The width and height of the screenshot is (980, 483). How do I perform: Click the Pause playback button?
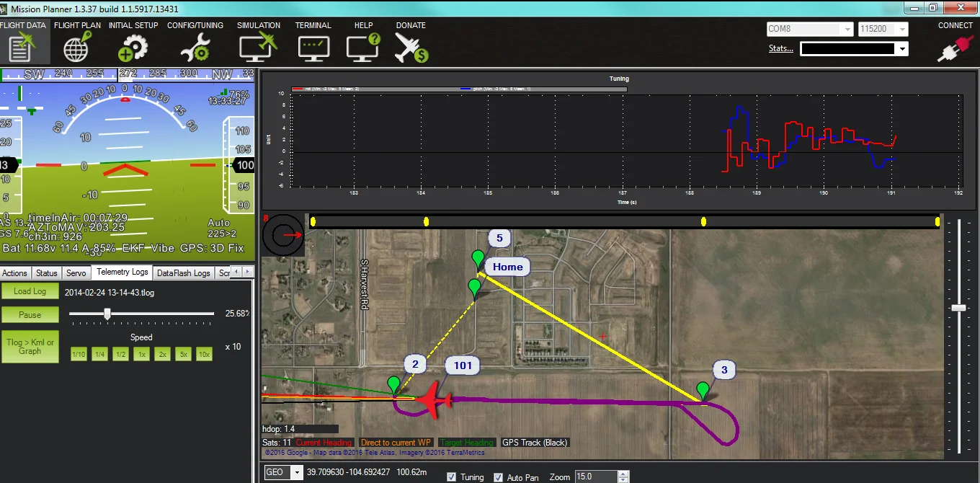point(30,315)
